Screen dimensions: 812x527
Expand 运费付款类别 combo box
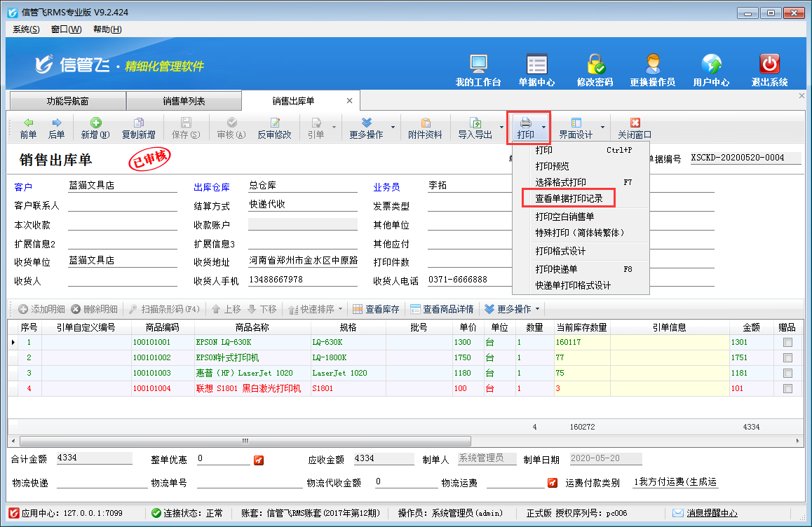point(675,482)
